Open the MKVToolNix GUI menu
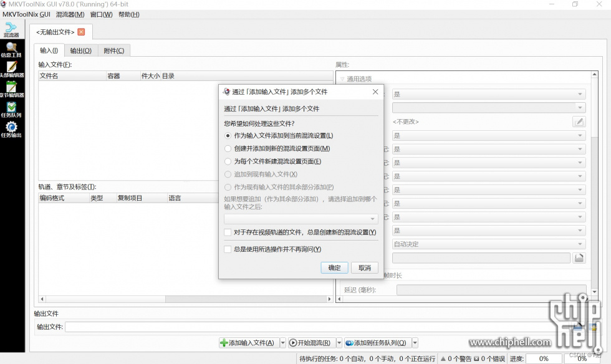 point(26,14)
